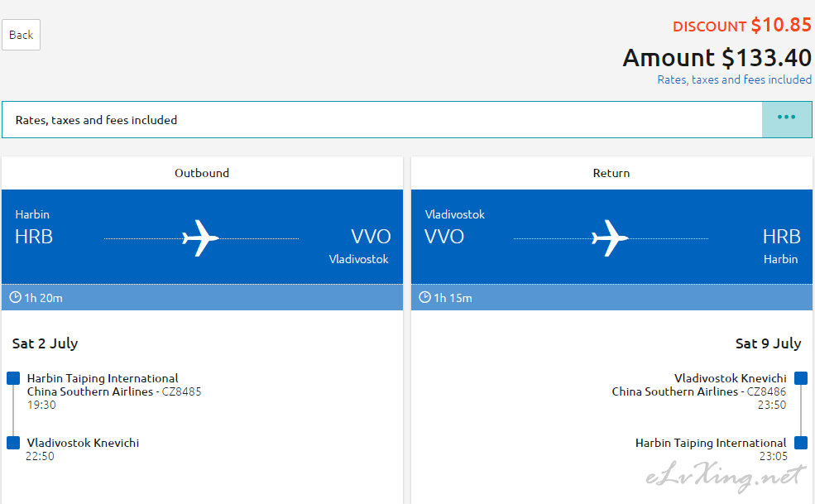Click the Vladivostok Knevichi departure marker on return
815x504 pixels.
tap(801, 378)
